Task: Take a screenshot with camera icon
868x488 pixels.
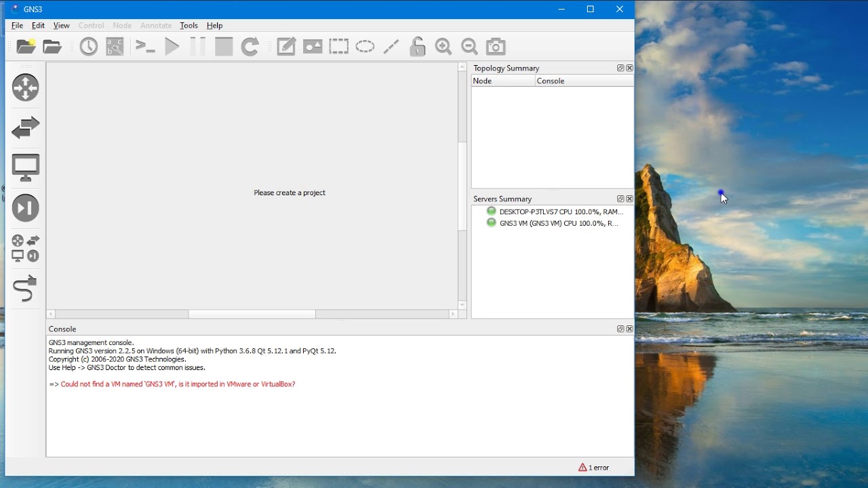Action: click(496, 46)
